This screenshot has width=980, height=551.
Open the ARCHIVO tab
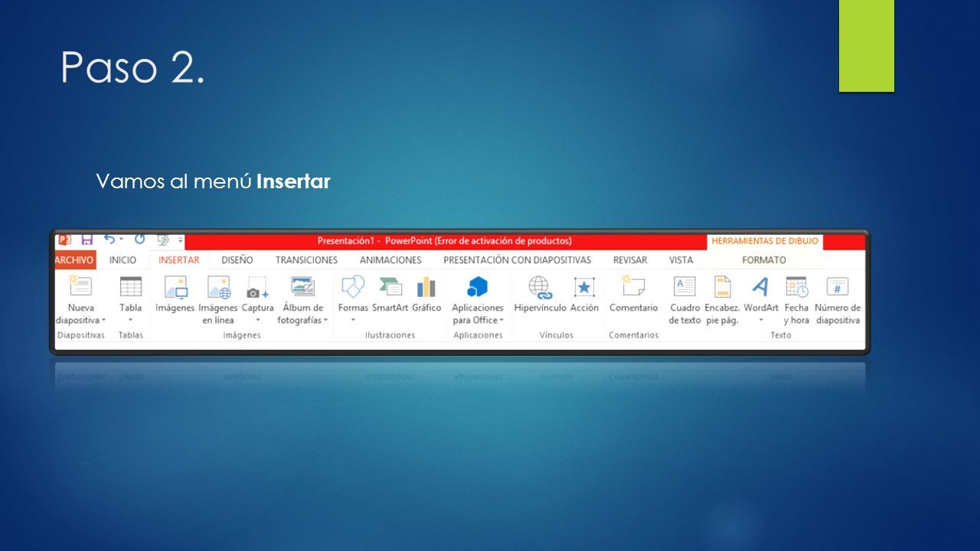pyautogui.click(x=74, y=260)
